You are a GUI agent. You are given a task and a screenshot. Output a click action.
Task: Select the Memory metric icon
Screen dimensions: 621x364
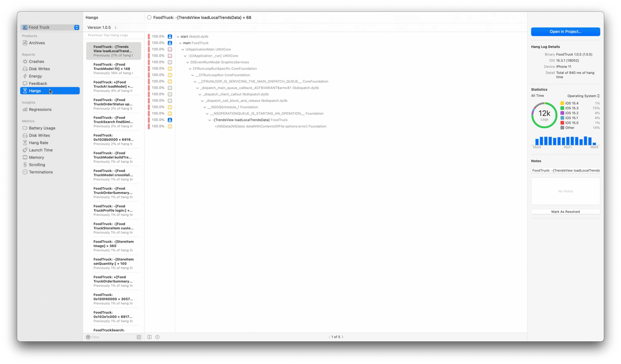click(25, 157)
